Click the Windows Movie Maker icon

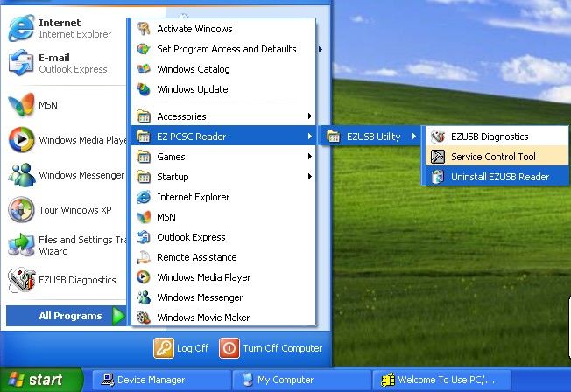point(144,318)
